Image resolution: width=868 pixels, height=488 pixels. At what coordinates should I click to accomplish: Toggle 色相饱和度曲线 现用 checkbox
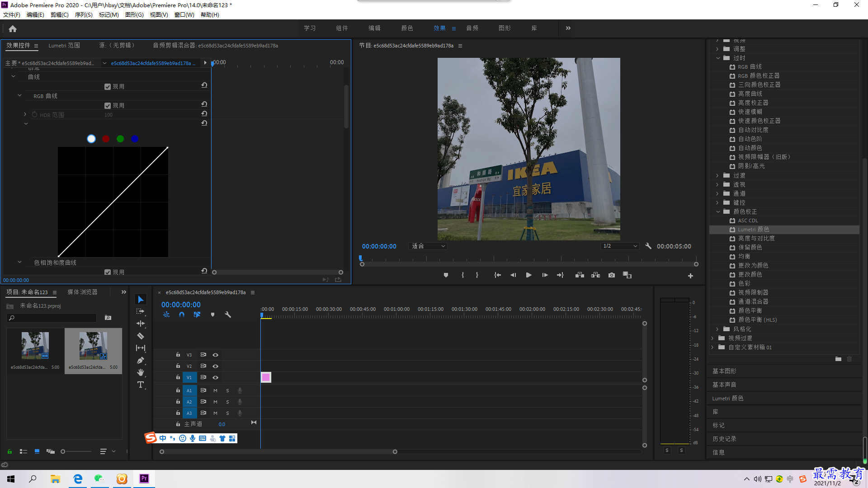pyautogui.click(x=108, y=272)
